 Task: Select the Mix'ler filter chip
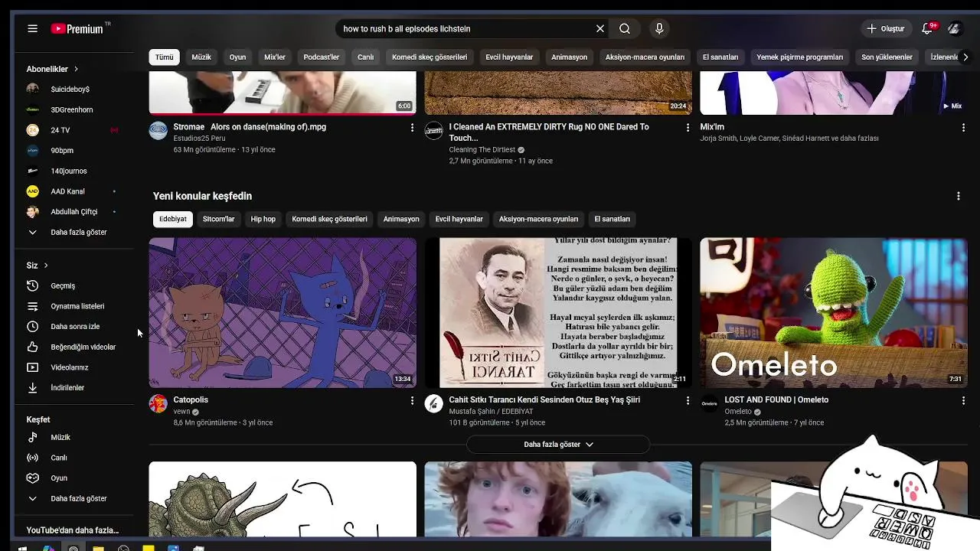coord(275,57)
